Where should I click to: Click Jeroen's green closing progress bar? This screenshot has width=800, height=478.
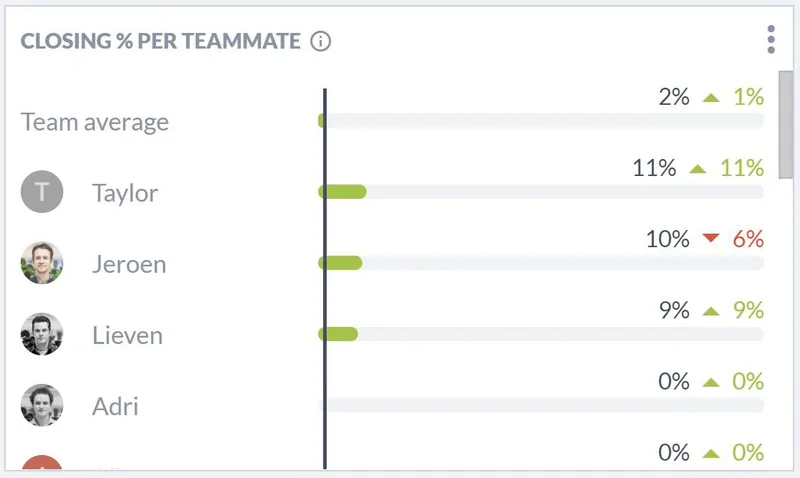(x=340, y=263)
